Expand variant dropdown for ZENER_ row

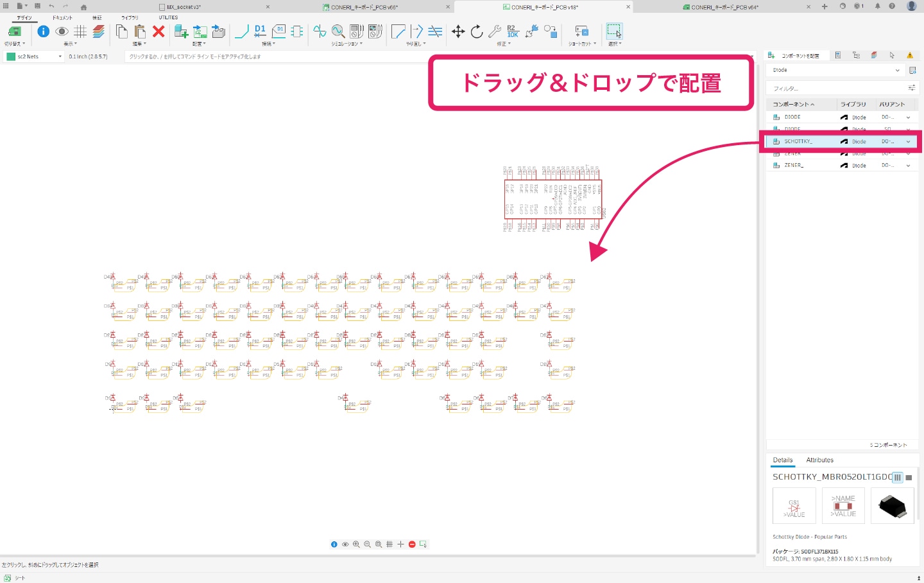(908, 166)
